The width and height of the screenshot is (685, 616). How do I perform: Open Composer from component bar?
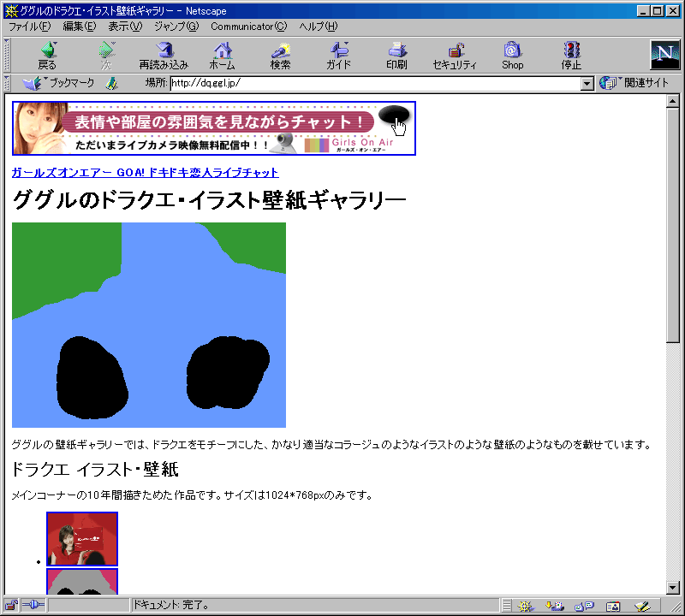click(643, 606)
